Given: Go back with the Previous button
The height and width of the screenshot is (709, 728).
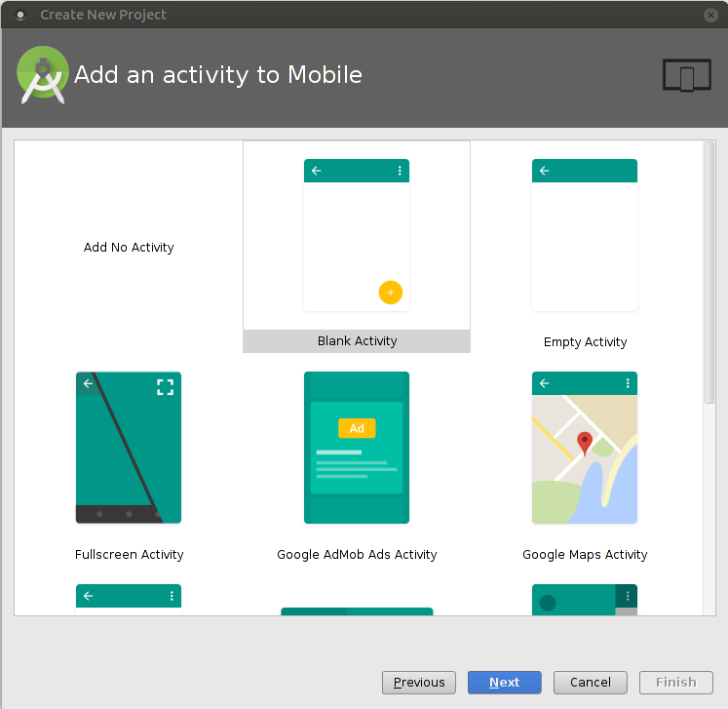Looking at the screenshot, I should pos(419,682).
